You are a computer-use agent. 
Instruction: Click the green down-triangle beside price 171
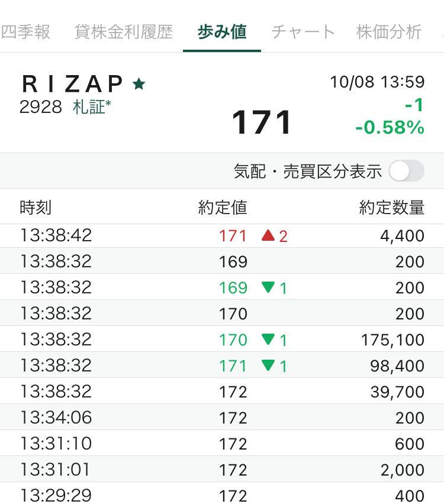(x=268, y=365)
